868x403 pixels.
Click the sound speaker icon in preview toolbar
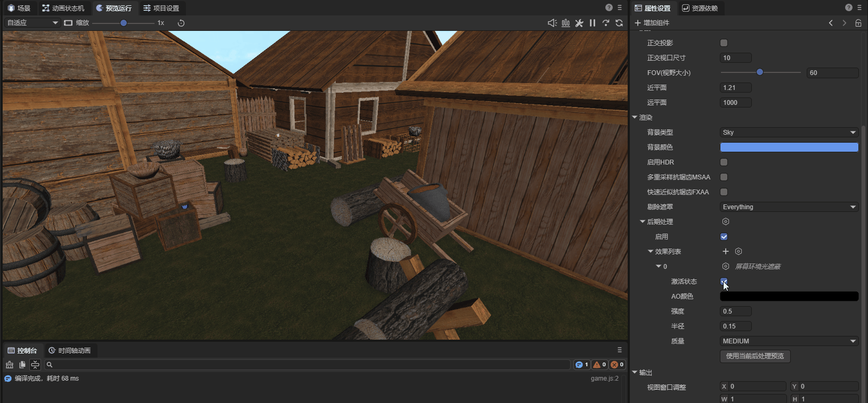(552, 23)
